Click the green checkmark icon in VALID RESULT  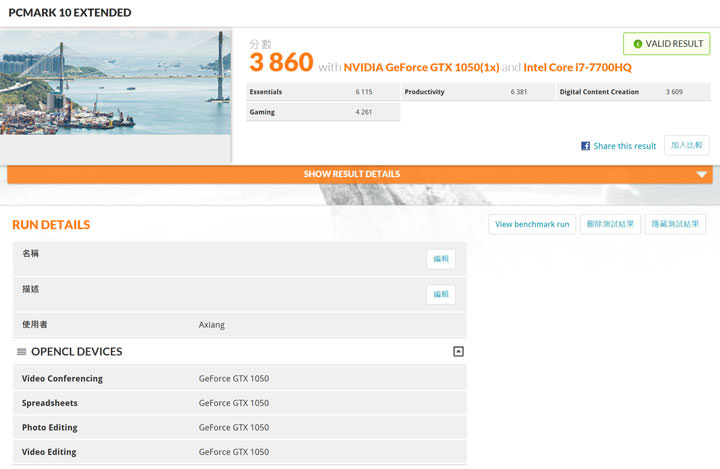[637, 44]
